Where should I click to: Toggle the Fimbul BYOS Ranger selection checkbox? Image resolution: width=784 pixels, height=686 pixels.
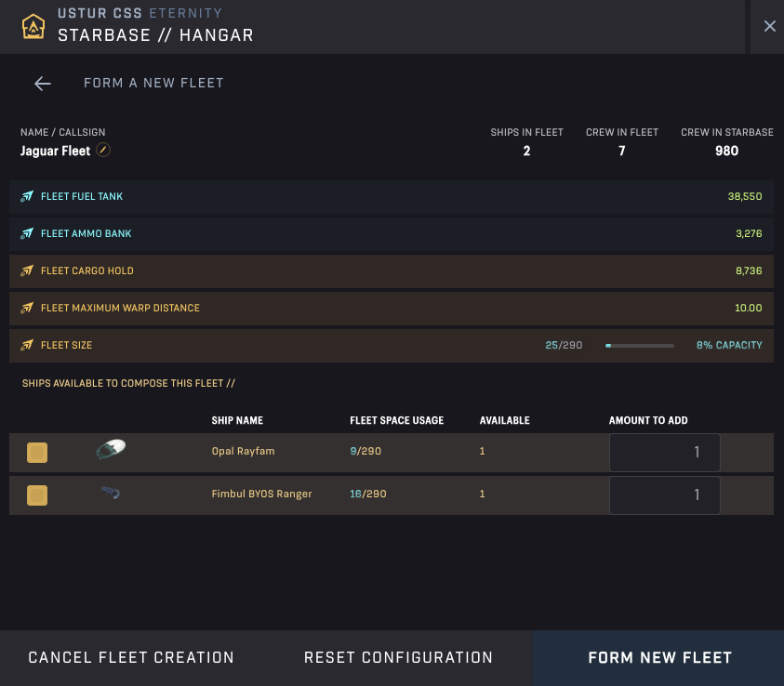pyautogui.click(x=37, y=495)
